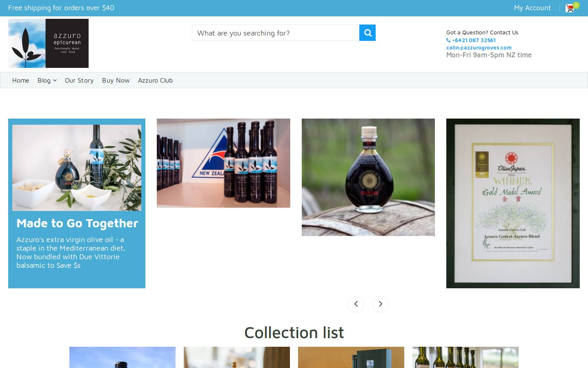Click the search magnifier button

[x=367, y=33]
